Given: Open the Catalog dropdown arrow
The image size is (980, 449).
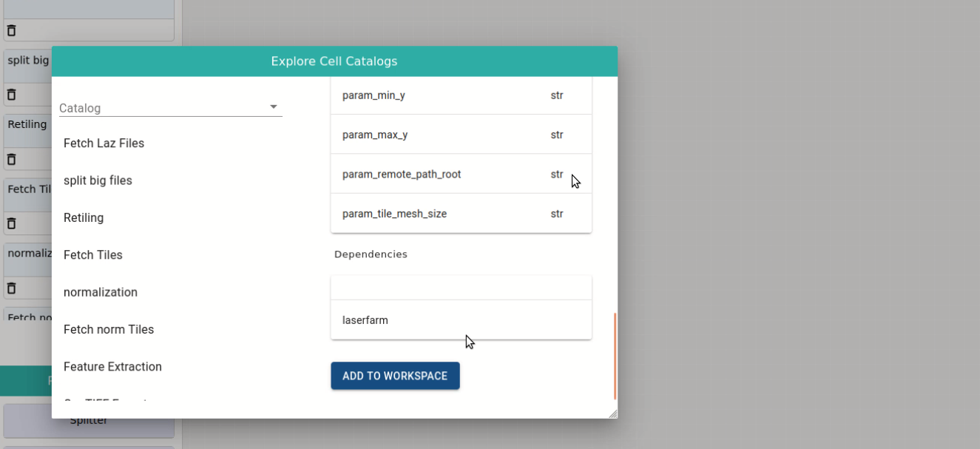Looking at the screenshot, I should click(x=274, y=107).
